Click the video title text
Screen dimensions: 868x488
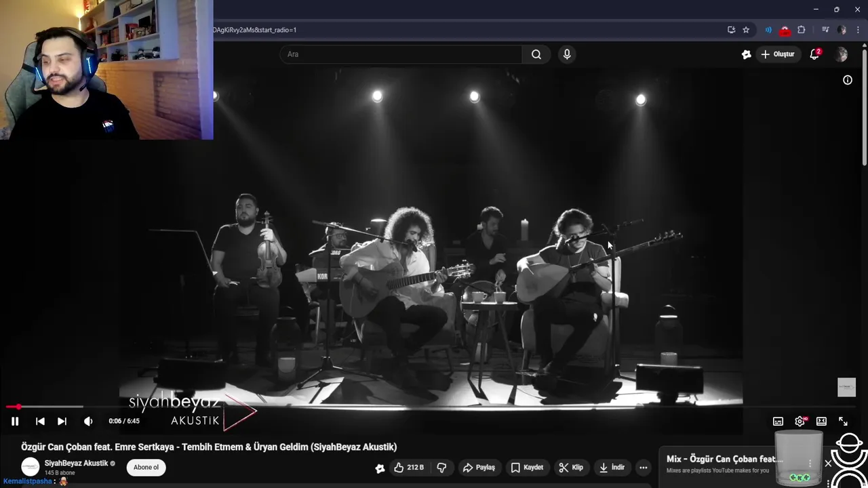point(209,447)
